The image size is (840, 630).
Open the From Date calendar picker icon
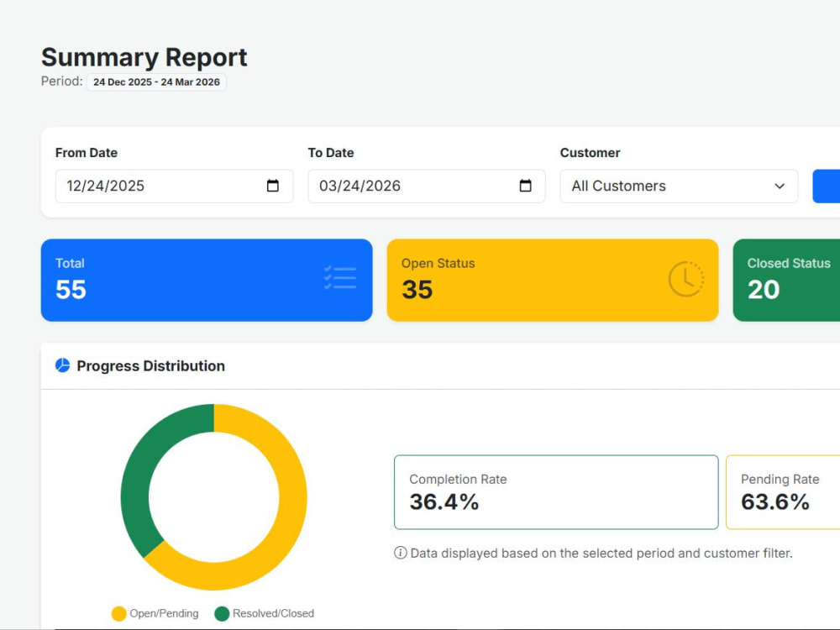(x=273, y=186)
